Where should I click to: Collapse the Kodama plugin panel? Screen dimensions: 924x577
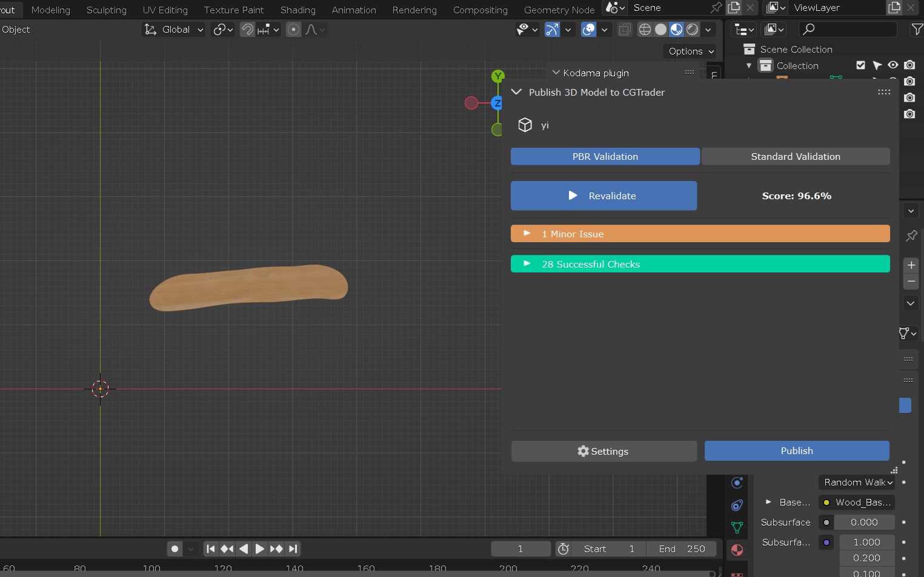tap(556, 73)
